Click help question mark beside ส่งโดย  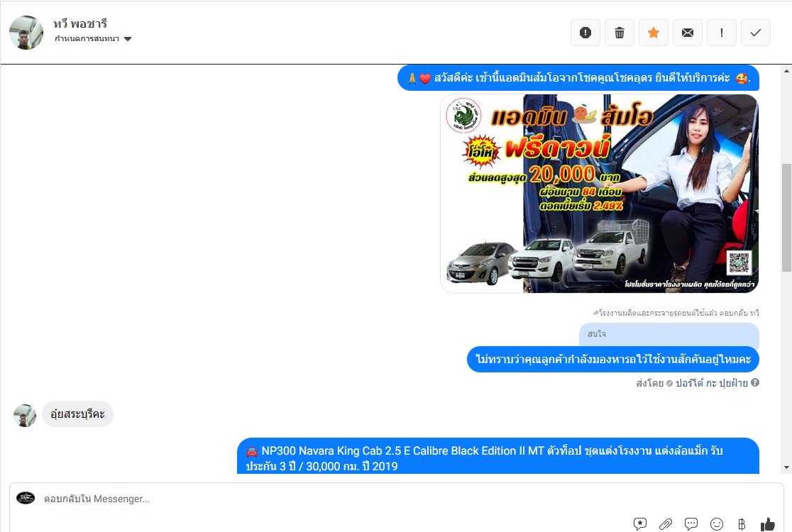754,382
